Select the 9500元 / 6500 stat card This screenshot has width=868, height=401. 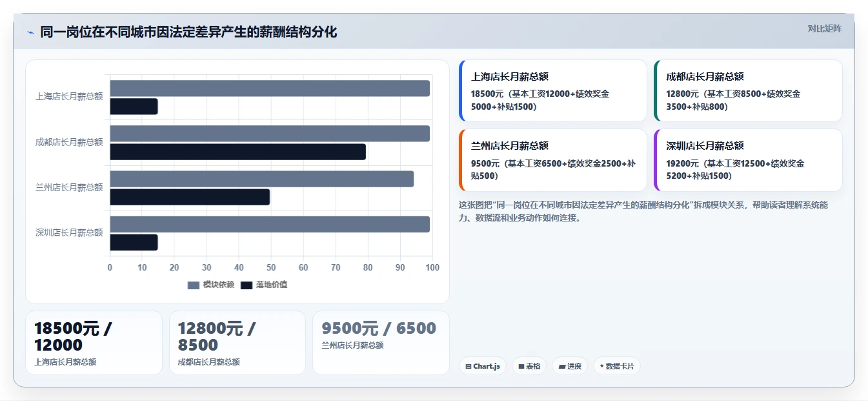pos(381,343)
